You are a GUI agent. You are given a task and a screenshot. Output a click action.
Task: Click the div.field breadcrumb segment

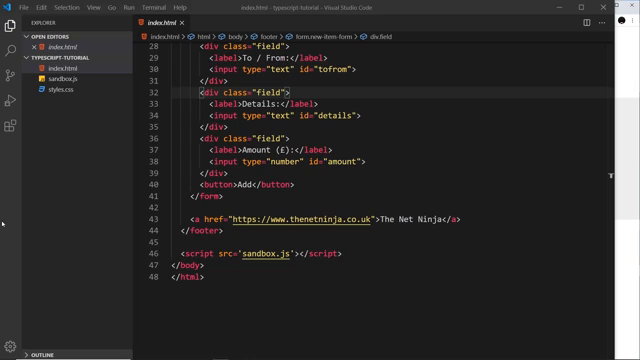[381, 37]
